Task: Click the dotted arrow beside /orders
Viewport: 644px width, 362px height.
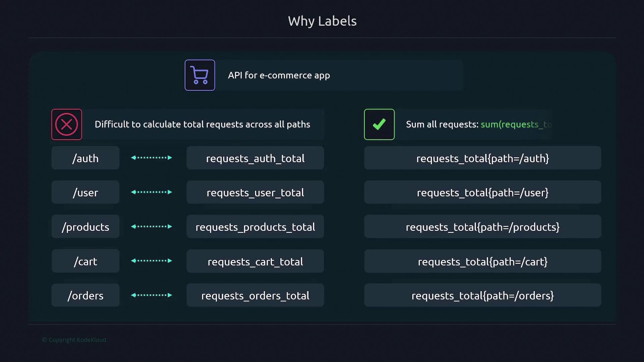Action: 152,295
